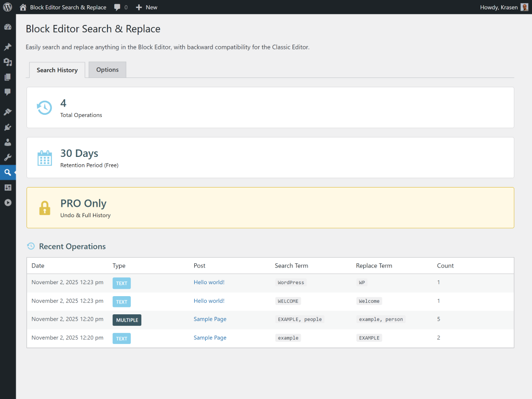Open Comments speech bubble in the sidebar
This screenshot has height=399, width=532.
coord(8,92)
